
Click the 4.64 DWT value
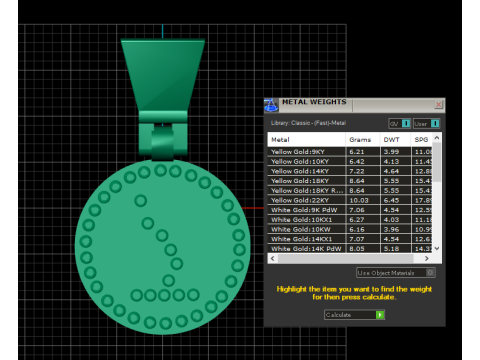tap(391, 171)
